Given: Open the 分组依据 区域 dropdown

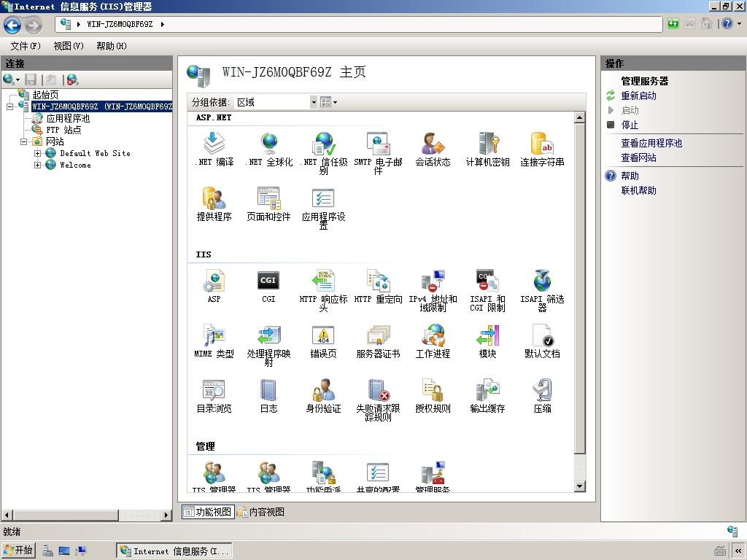Looking at the screenshot, I should 314,102.
